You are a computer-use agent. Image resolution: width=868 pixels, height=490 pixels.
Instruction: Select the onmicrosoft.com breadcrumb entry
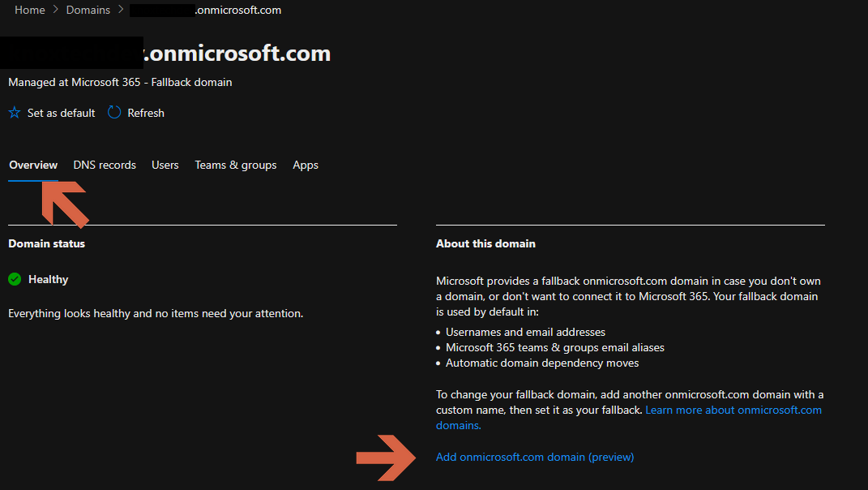point(237,10)
